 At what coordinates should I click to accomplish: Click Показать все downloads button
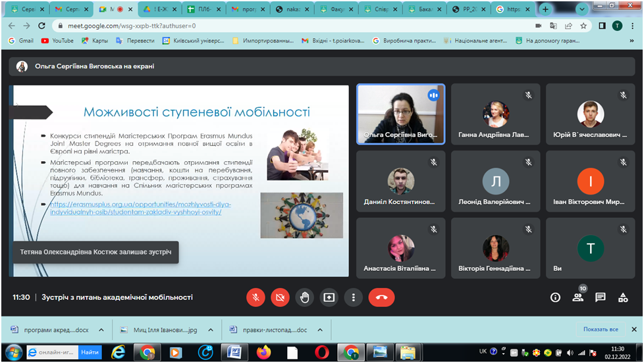coord(600,329)
